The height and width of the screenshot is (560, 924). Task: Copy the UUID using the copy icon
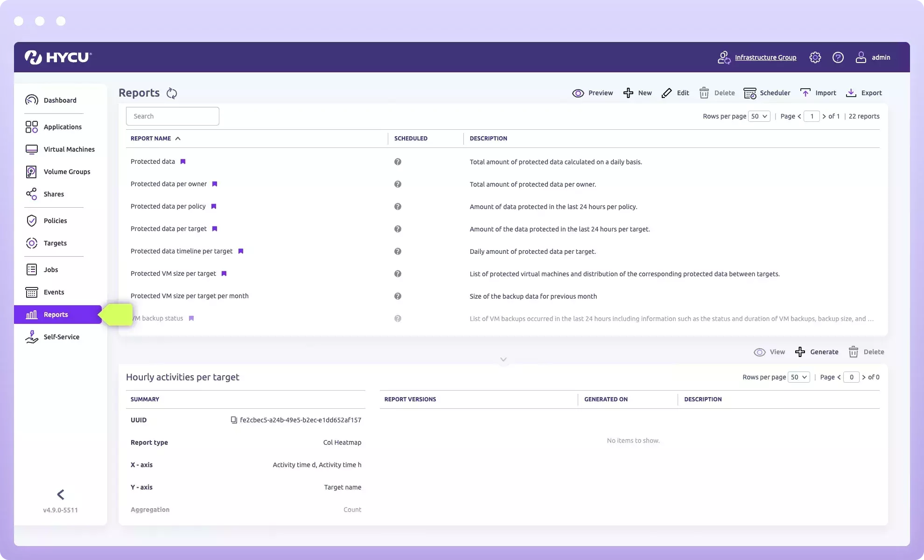[234, 420]
